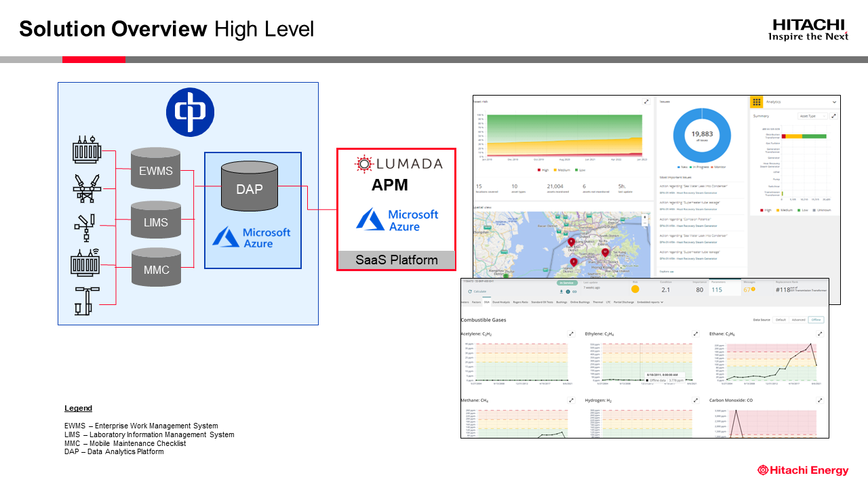Expand the Carbon Monoxide chart

click(x=820, y=401)
